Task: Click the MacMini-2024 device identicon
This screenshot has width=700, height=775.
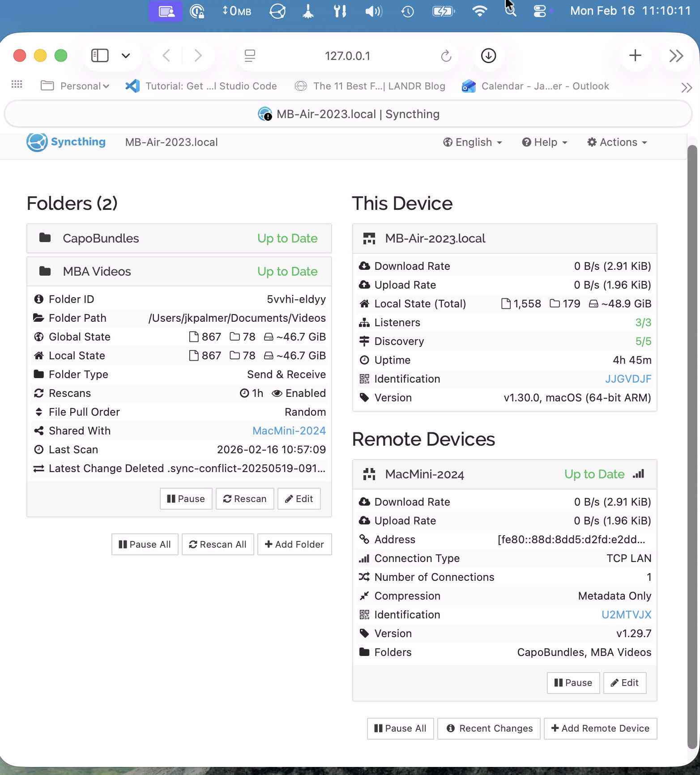Action: pyautogui.click(x=369, y=474)
